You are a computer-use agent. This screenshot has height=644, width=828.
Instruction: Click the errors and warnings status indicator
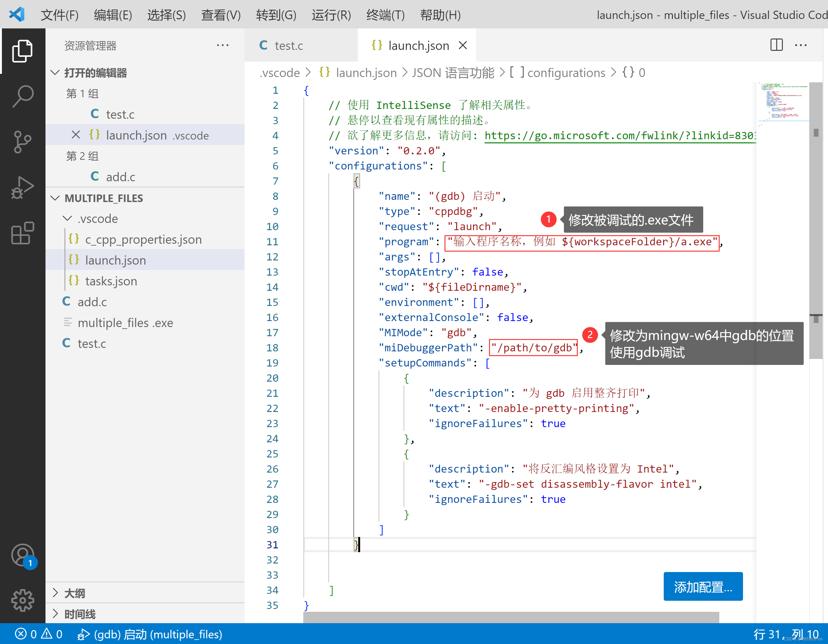[38, 634]
